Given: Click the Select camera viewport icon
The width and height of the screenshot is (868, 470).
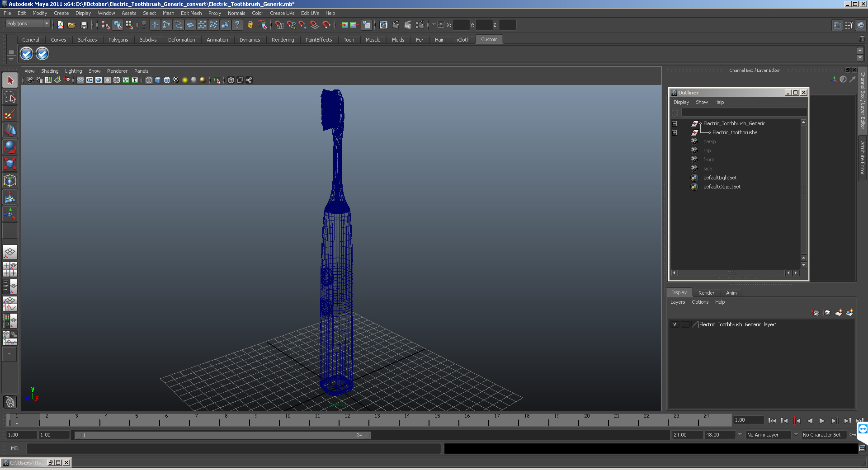Looking at the screenshot, I should pyautogui.click(x=30, y=80).
